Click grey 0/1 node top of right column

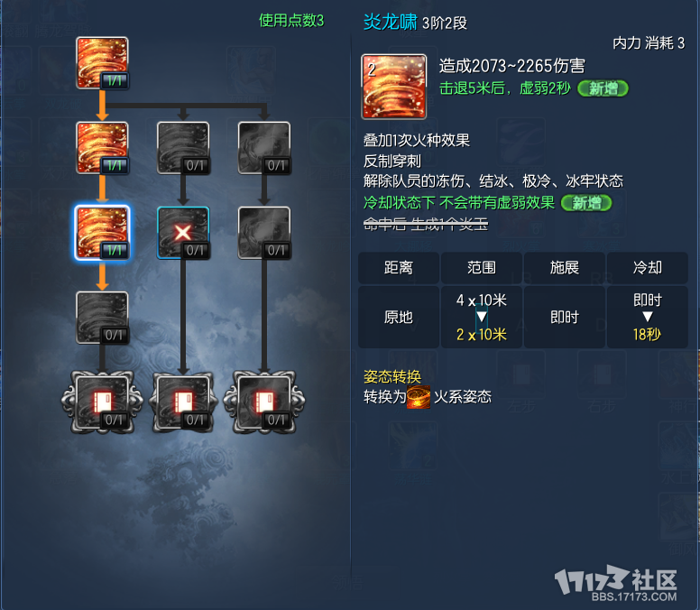point(264,148)
